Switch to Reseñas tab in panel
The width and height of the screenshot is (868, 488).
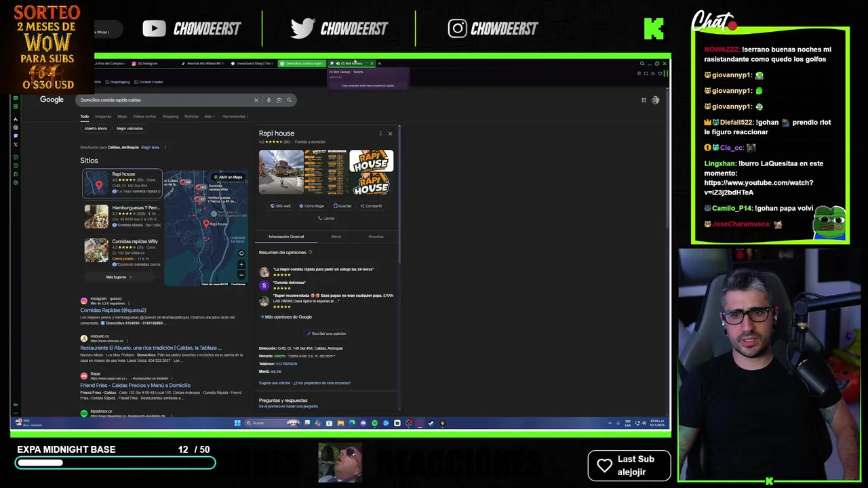coord(376,237)
